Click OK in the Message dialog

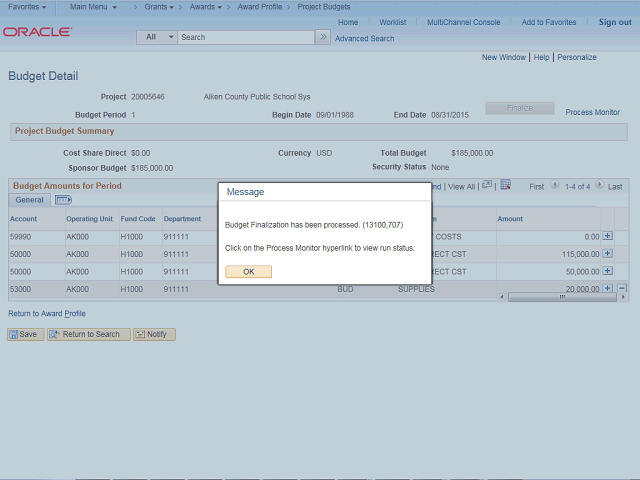tap(248, 272)
